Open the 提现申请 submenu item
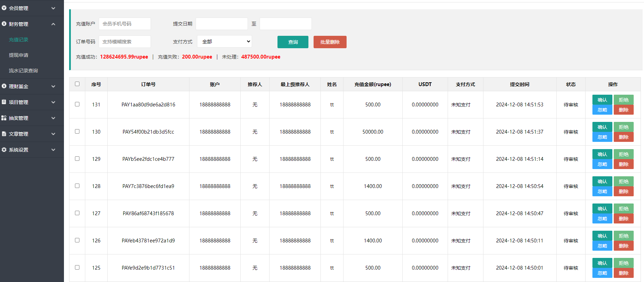Screen dimensions: 644x282 (19, 55)
